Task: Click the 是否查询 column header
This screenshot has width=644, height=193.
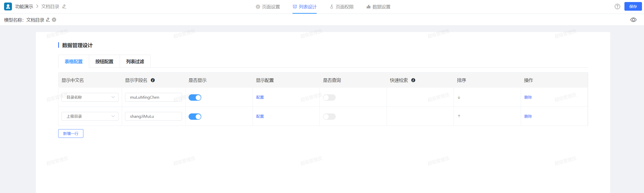Action: click(x=332, y=80)
